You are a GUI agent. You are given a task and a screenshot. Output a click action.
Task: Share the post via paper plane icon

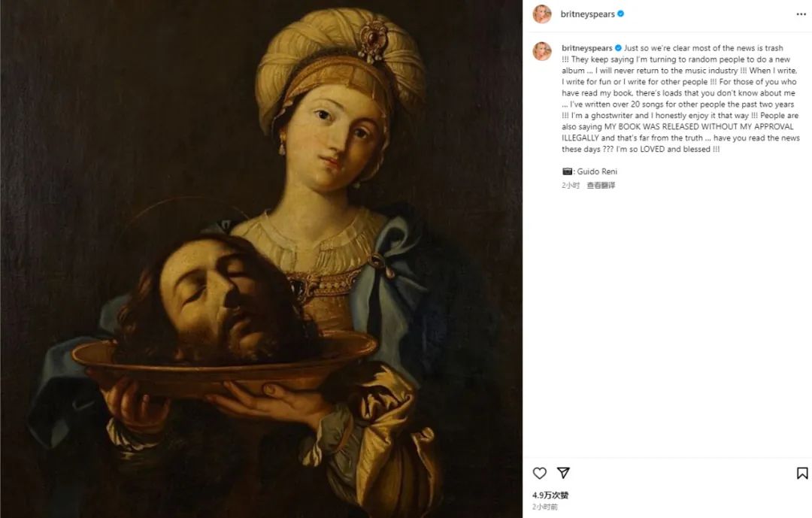click(x=563, y=472)
